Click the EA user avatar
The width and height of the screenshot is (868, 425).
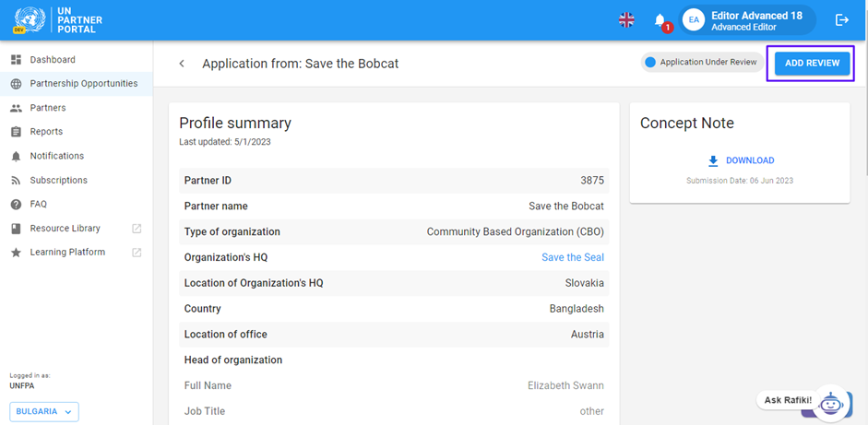(694, 20)
